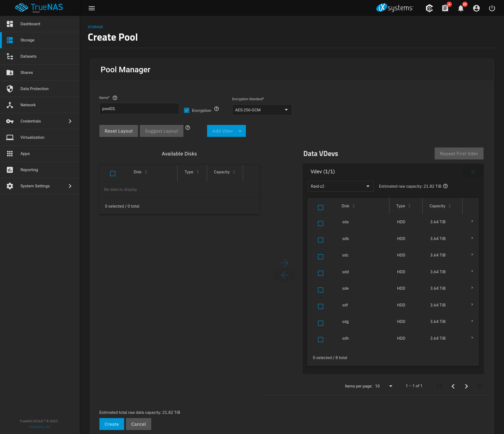Viewport: 504px width, 434px height.
Task: View running jobs via the clipboard icon
Action: coord(445,8)
